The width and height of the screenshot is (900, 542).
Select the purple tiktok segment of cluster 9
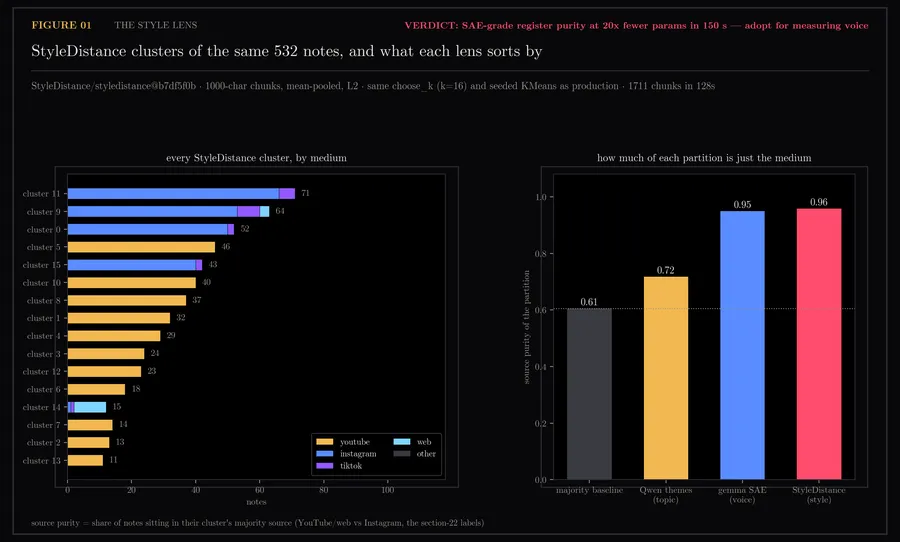(249, 211)
